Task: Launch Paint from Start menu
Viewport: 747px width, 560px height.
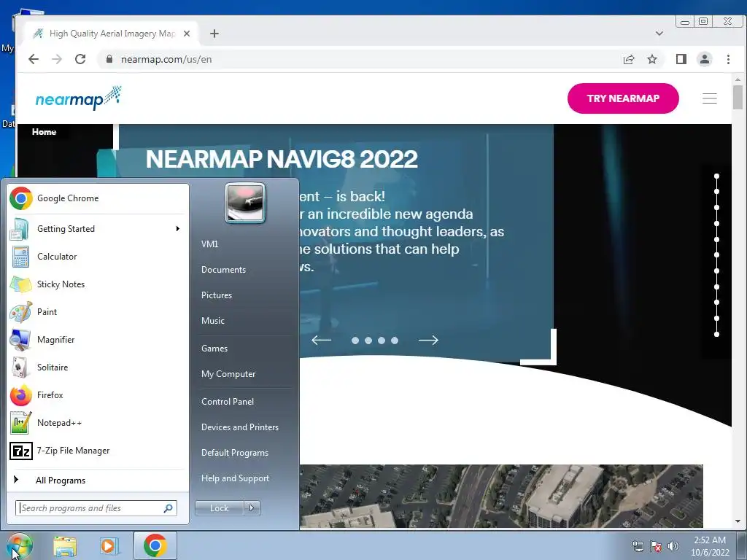Action: click(98, 312)
